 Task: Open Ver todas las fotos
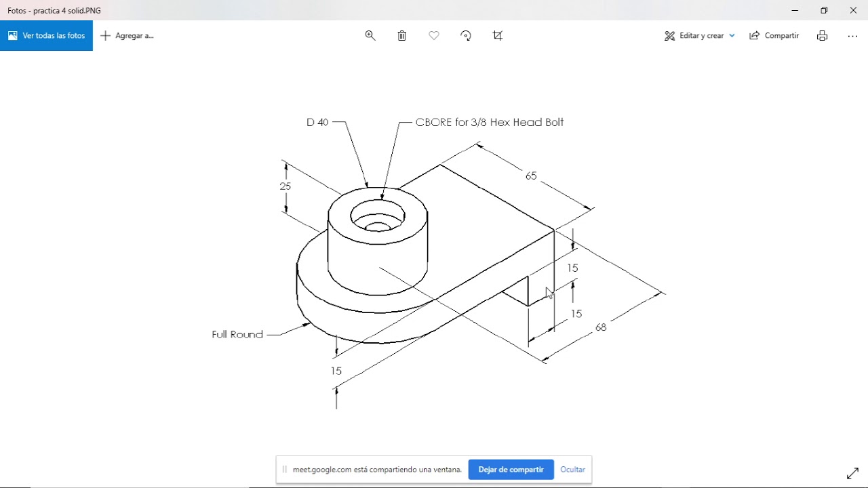coord(46,36)
